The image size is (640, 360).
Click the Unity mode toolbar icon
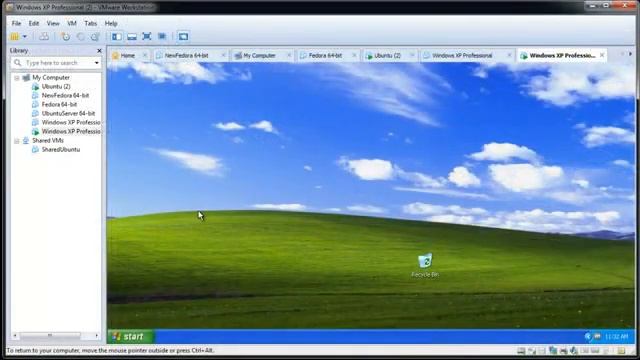[x=162, y=37]
